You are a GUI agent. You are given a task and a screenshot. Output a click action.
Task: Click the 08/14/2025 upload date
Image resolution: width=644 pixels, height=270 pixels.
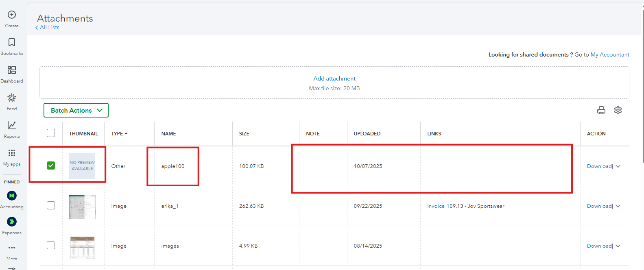(368, 246)
